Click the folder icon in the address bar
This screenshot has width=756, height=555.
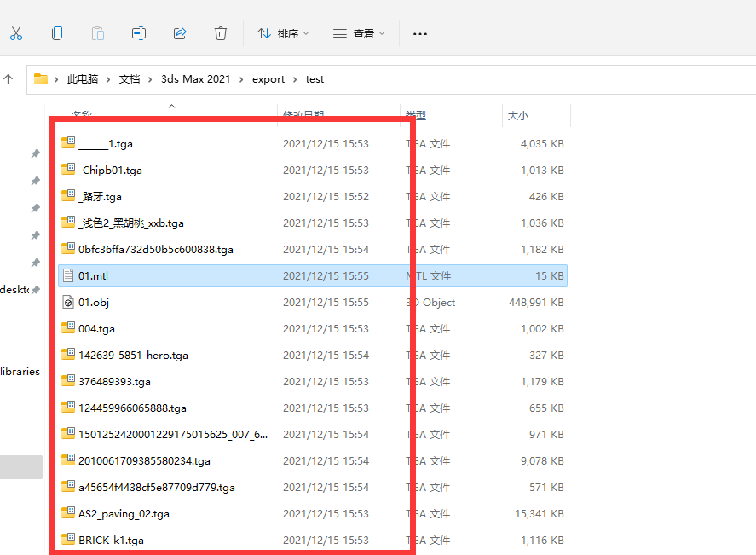[x=41, y=78]
